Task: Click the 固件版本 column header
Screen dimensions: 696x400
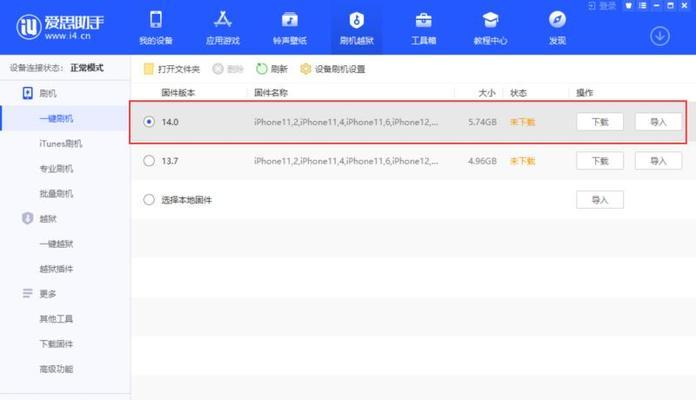Action: click(178, 93)
